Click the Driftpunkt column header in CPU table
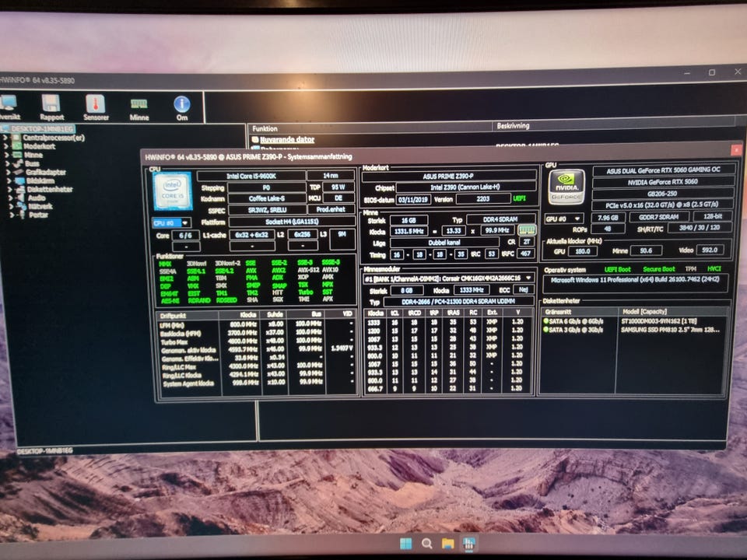Viewport: 747px width, 560px height. click(x=188, y=315)
